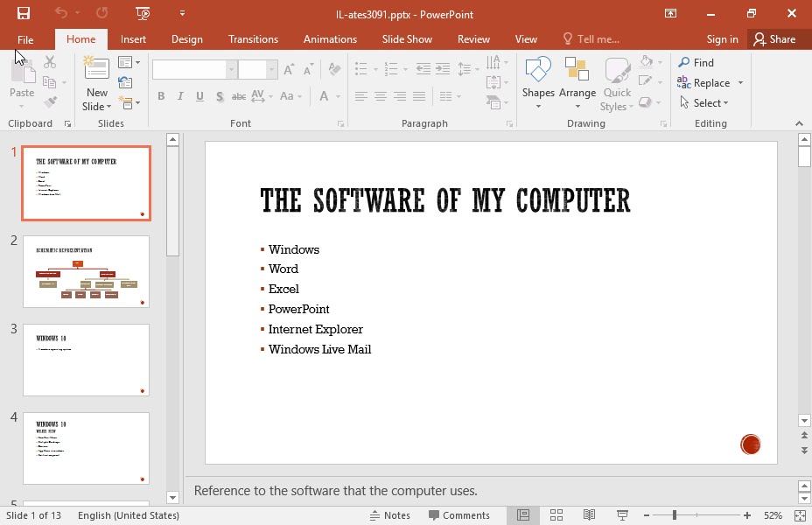The image size is (812, 525).
Task: Apply the font color
Action: [x=324, y=96]
